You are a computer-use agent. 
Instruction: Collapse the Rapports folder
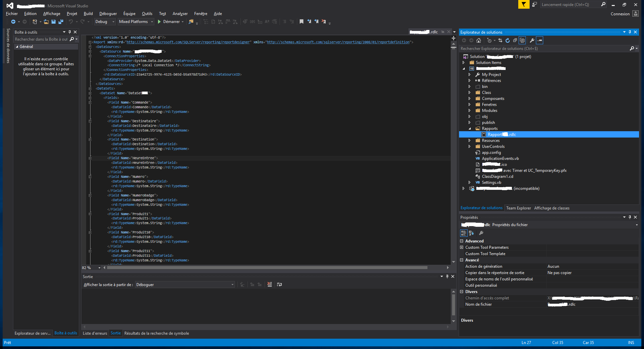click(x=469, y=128)
